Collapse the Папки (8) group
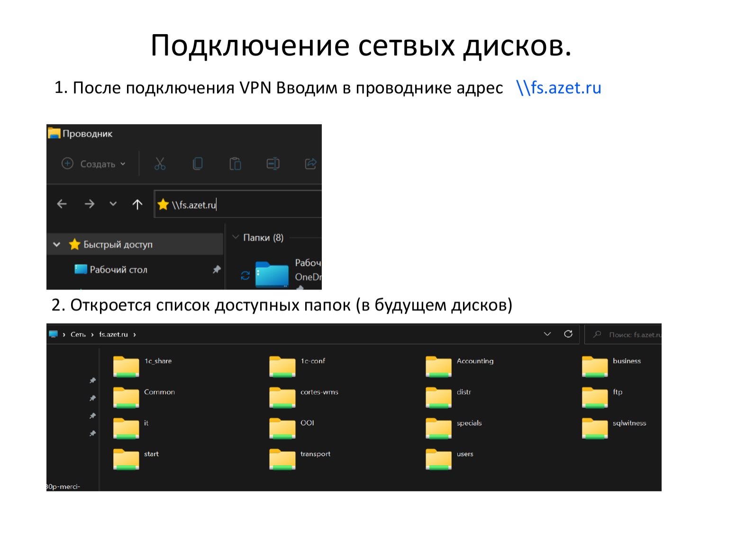 (x=236, y=237)
